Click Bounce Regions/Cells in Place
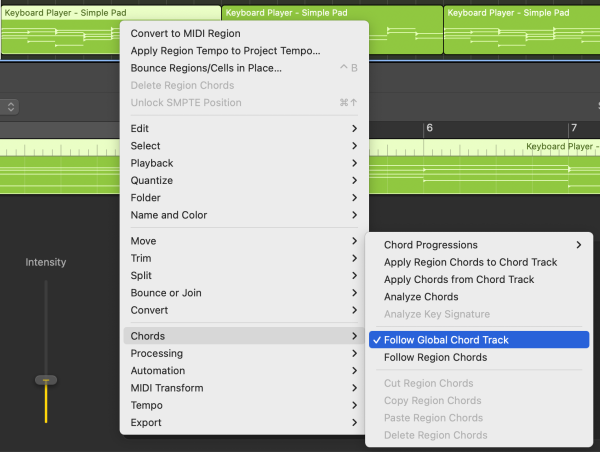Image resolution: width=600 pixels, height=452 pixels. (x=244, y=68)
